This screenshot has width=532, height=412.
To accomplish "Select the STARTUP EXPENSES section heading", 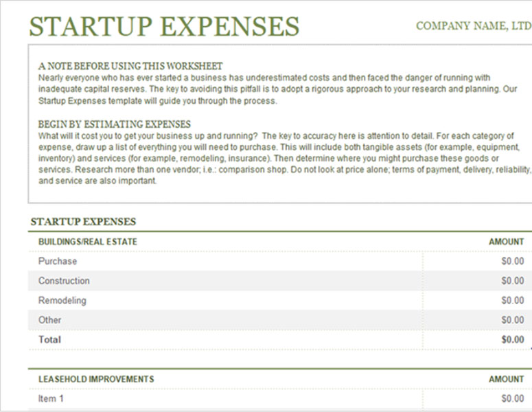I will coord(83,222).
